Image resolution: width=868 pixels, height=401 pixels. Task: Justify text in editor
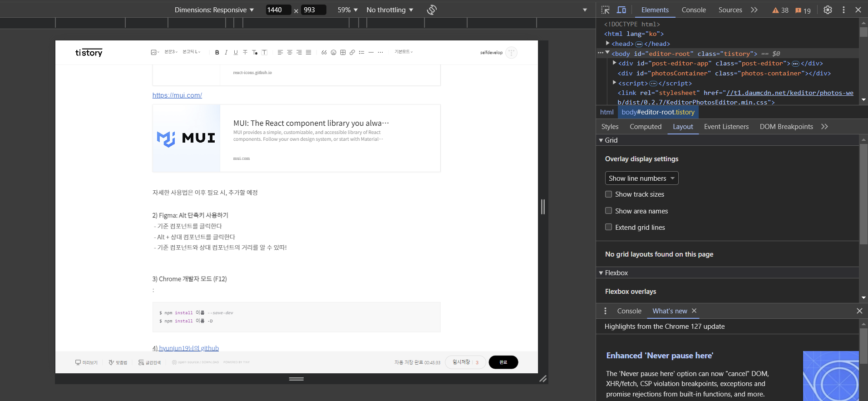(x=309, y=52)
